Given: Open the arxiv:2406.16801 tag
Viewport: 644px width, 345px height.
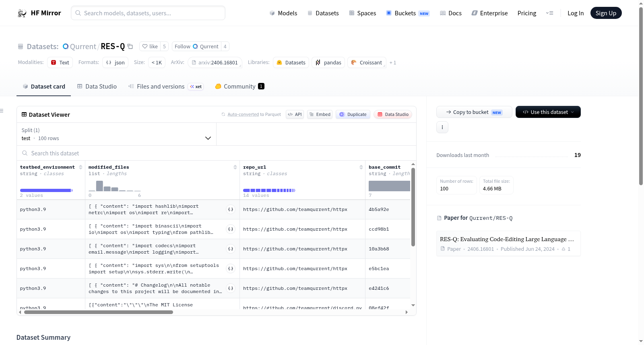Looking at the screenshot, I should click(x=215, y=62).
